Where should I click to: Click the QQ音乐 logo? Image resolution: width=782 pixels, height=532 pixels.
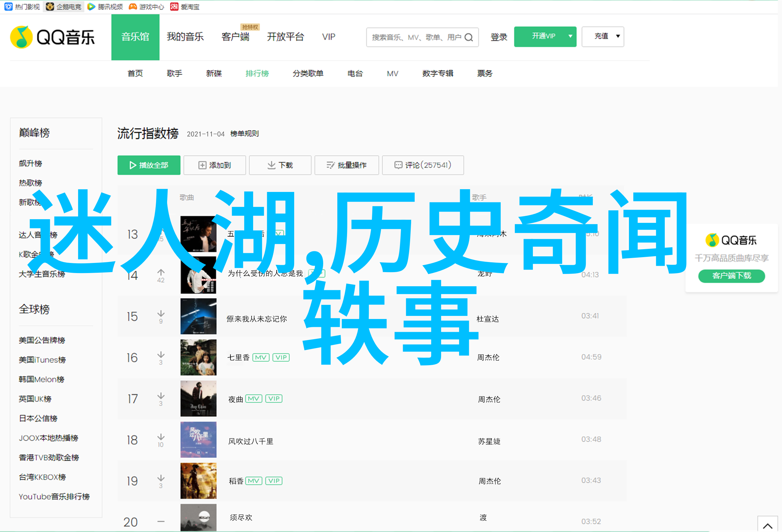click(x=53, y=37)
